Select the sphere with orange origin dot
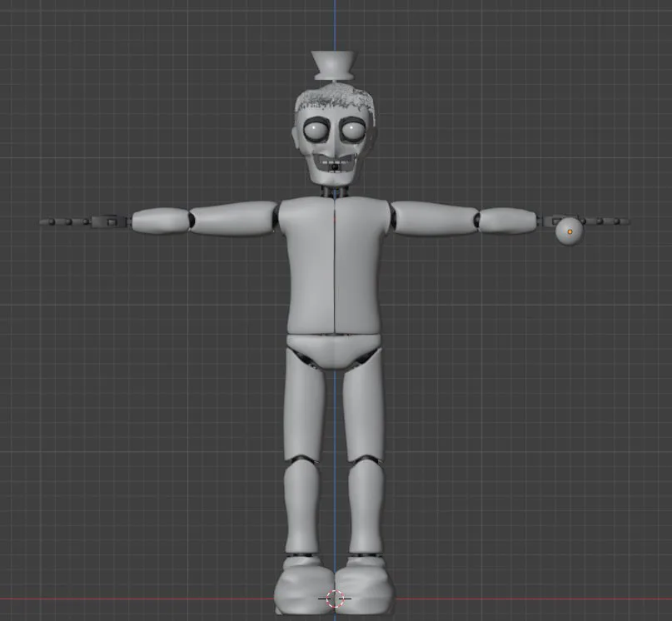Screen dimensions: 672x621 click(x=570, y=231)
